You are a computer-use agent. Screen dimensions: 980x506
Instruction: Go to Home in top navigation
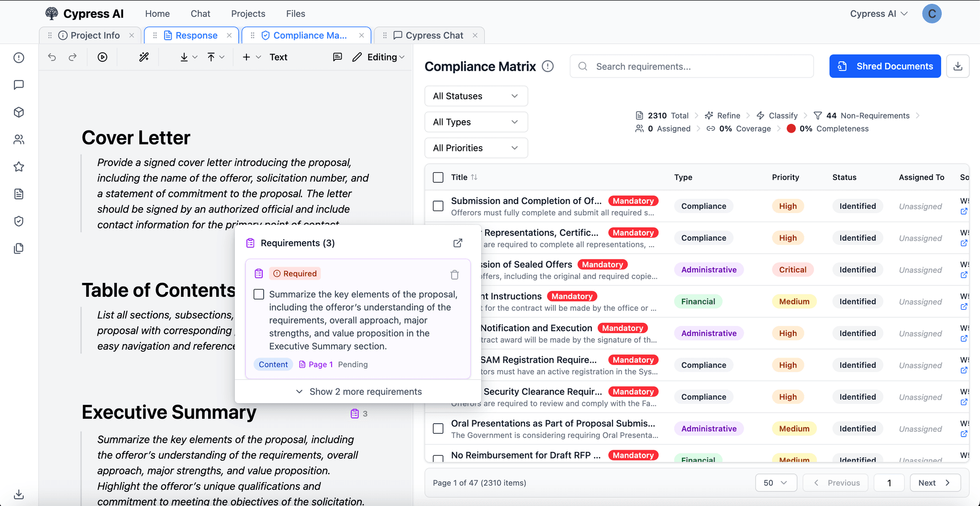pyautogui.click(x=157, y=14)
